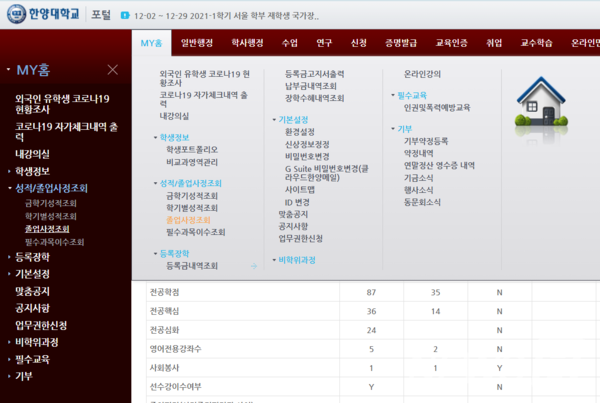Expand 필수교육 in the sidebar
Image resolution: width=600 pixels, height=403 pixels.
32,359
